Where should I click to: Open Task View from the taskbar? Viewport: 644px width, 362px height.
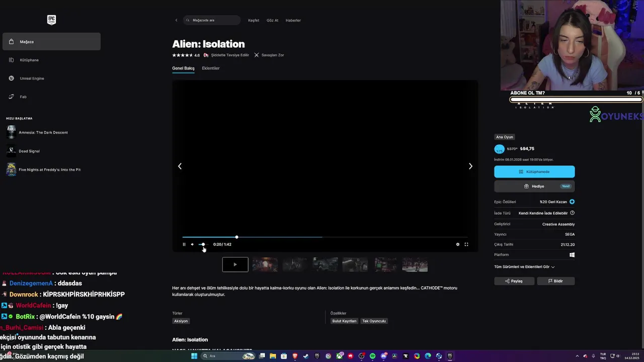(262, 356)
